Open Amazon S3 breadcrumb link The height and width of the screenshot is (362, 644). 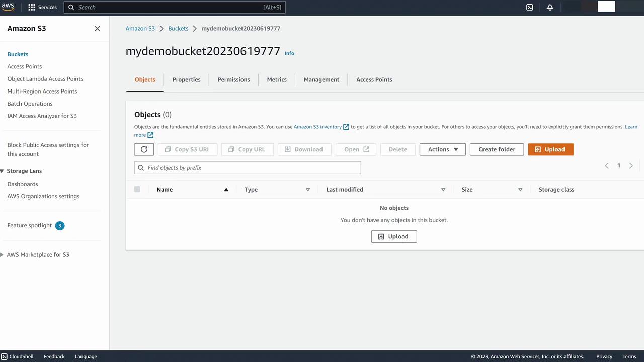click(x=140, y=29)
